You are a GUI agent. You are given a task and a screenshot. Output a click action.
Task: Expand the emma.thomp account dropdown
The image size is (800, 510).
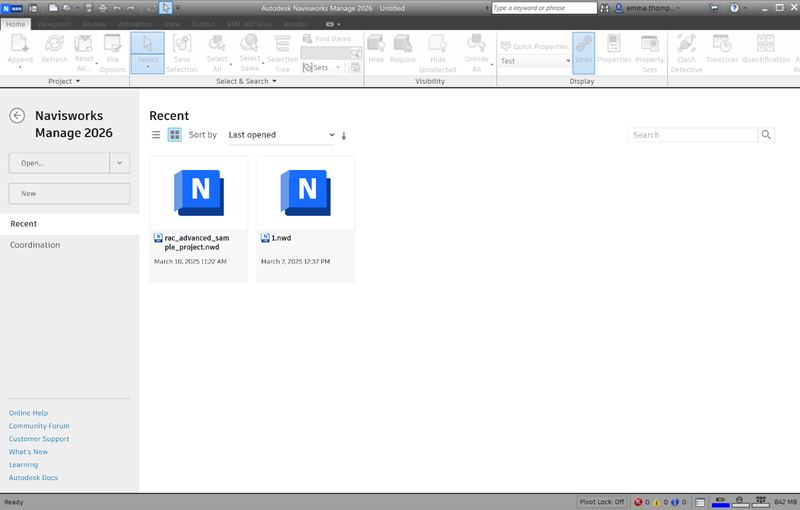[x=678, y=8]
